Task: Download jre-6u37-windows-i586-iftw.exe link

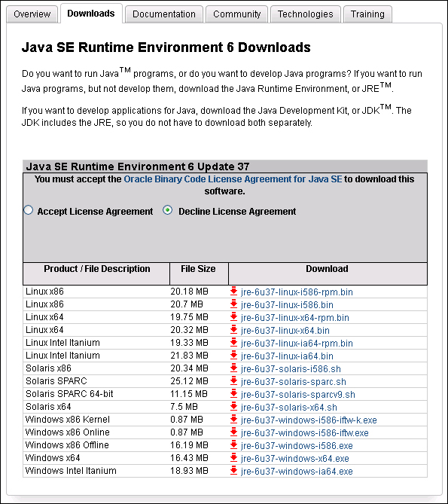Action: pos(304,433)
